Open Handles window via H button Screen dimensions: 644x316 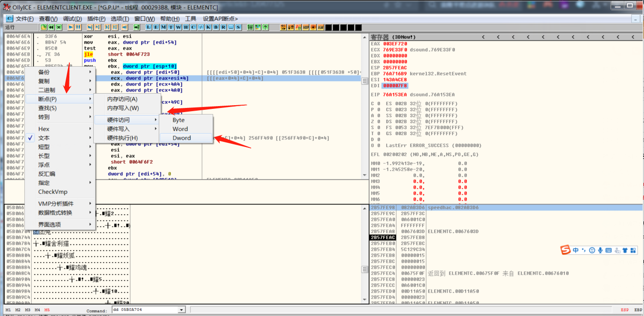(186, 27)
